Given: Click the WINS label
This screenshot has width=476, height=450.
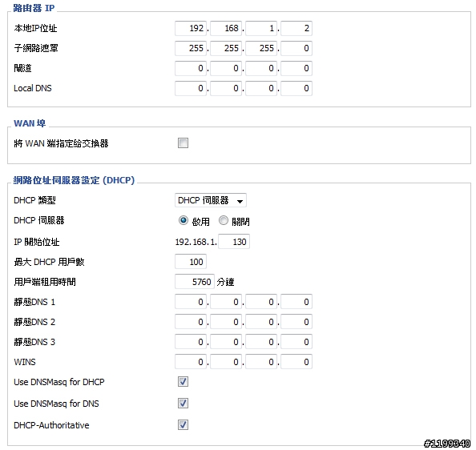Looking at the screenshot, I should click(25, 362).
